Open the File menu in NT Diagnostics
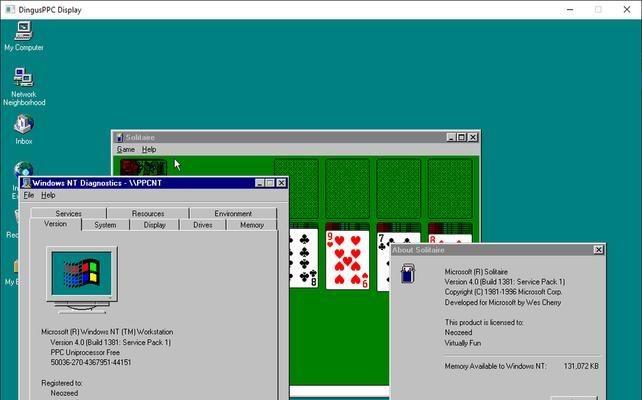Screen dimensions: 642x400 tap(29, 195)
